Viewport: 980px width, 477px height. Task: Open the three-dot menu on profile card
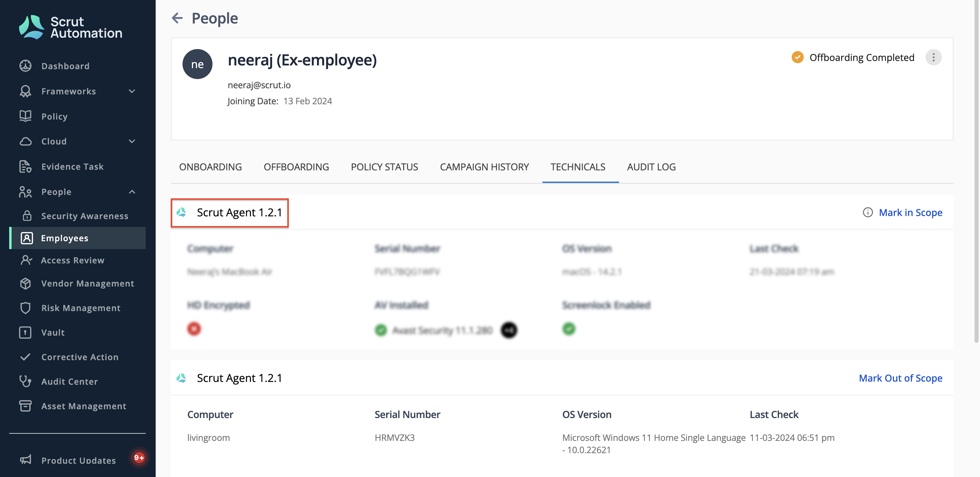coord(933,58)
